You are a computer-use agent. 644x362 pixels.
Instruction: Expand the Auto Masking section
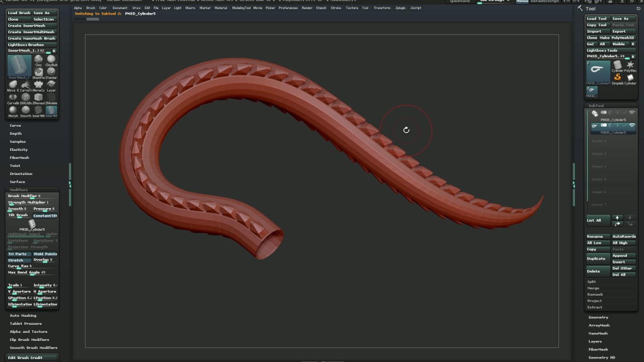[x=23, y=316]
